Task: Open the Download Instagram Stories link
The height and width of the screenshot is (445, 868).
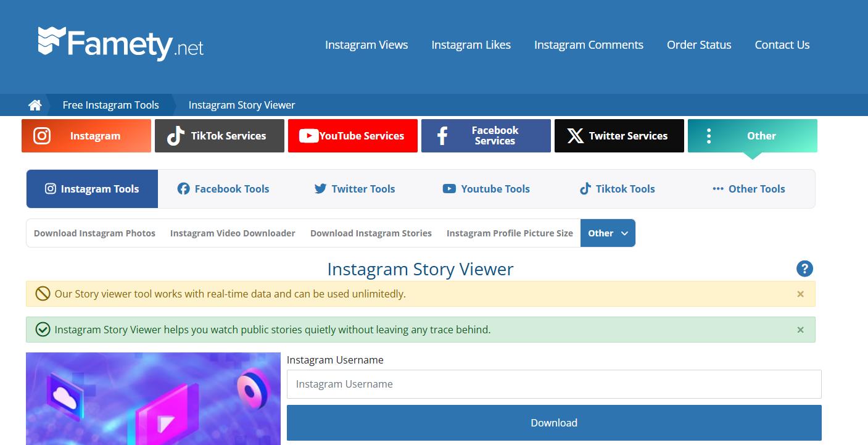Action: pos(371,233)
